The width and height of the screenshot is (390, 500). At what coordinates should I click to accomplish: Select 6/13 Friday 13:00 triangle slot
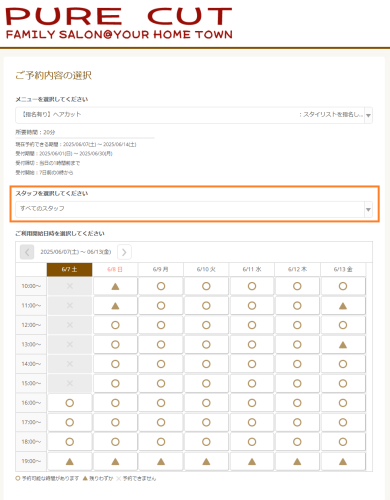[x=343, y=345]
